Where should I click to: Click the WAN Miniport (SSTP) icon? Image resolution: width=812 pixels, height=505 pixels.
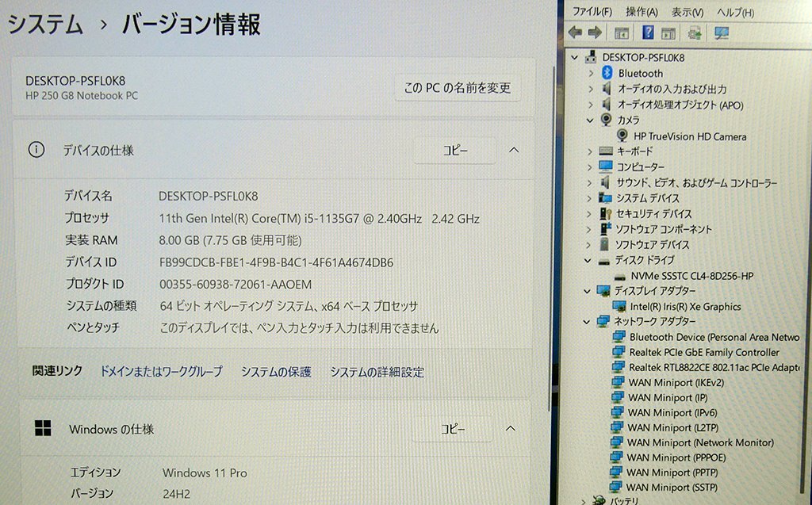[x=615, y=487]
